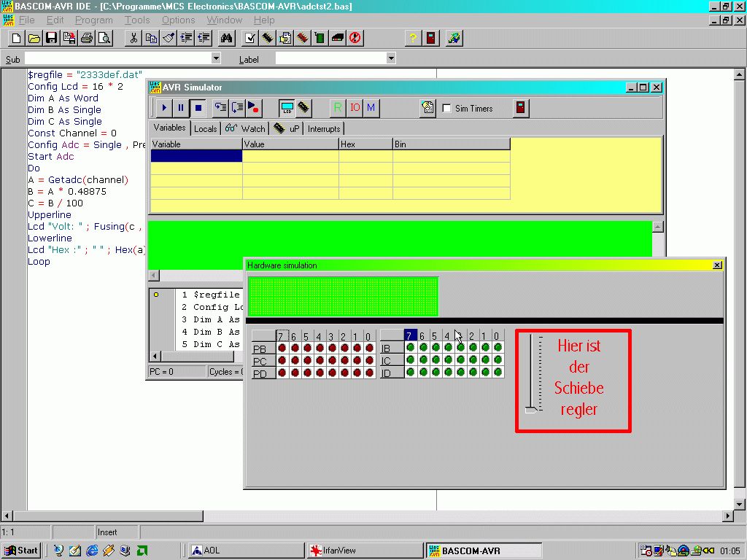Image resolution: width=747 pixels, height=560 pixels.
Task: Unindent the code block icon
Action: click(x=204, y=38)
